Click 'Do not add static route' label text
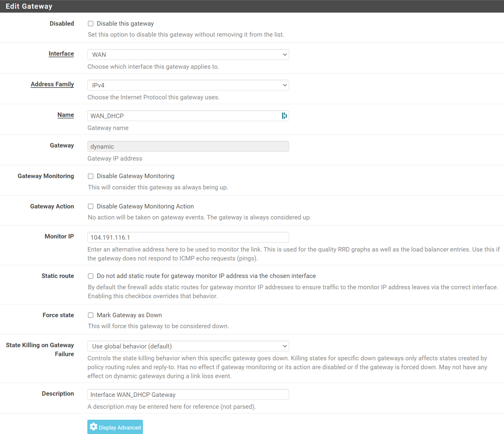 (206, 276)
